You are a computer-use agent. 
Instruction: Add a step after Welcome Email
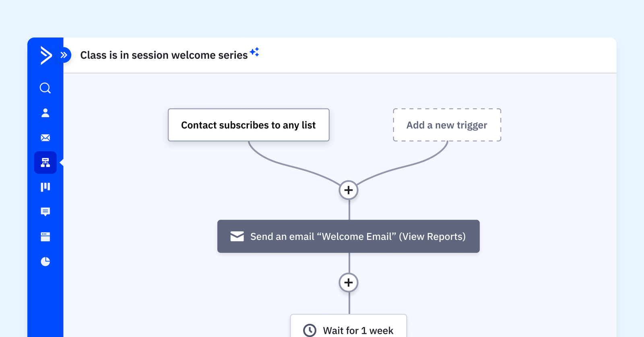point(349,283)
